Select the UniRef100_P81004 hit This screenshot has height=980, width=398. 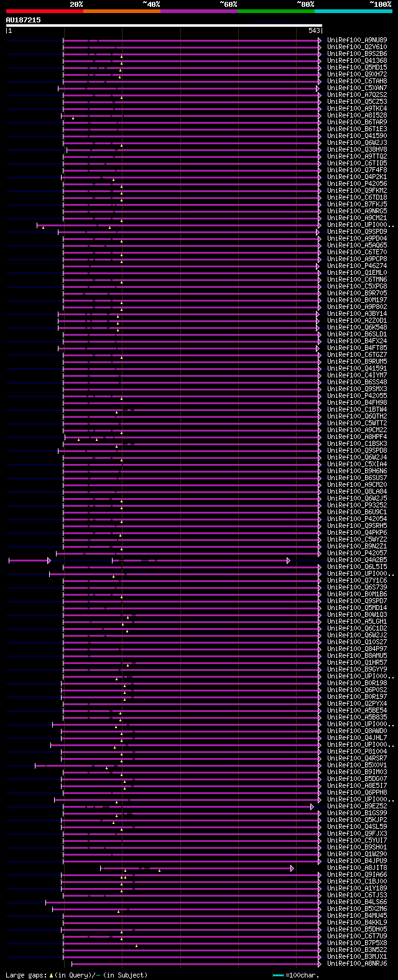point(357,752)
